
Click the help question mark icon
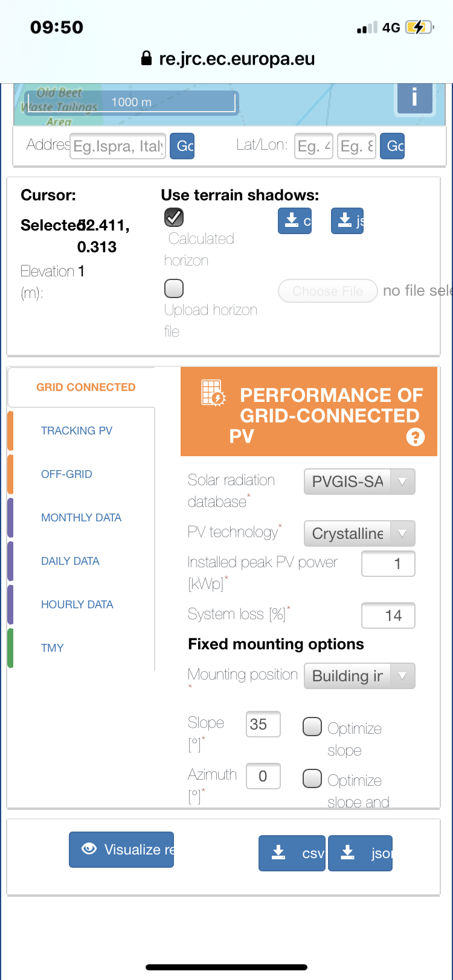[x=416, y=437]
